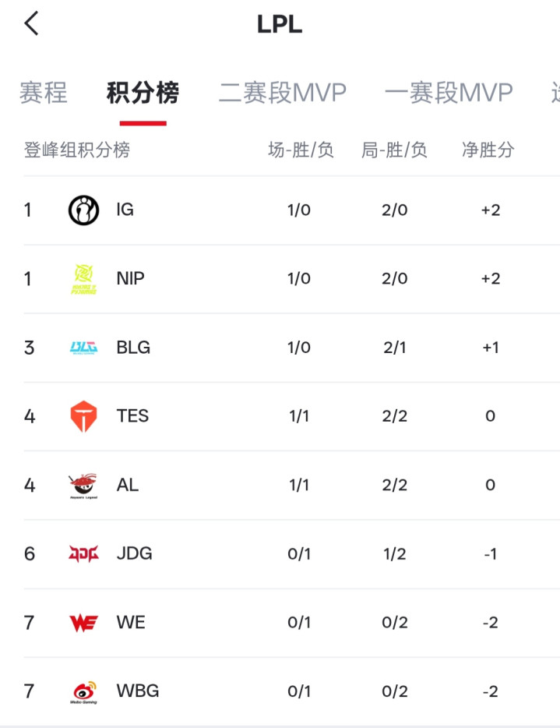This screenshot has height=728, width=560.
Task: Select the 积分榜 tab
Action: click(143, 93)
